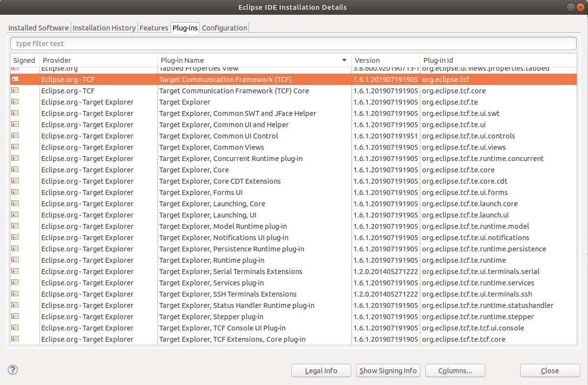Click signed icon in selected org.eclipse.tcf row
This screenshot has width=588, height=385.
tap(15, 79)
